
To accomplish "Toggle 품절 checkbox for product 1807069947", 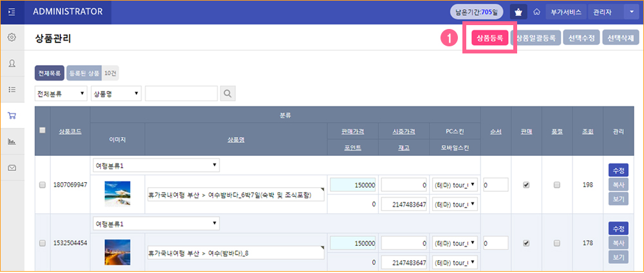I will pyautogui.click(x=556, y=185).
